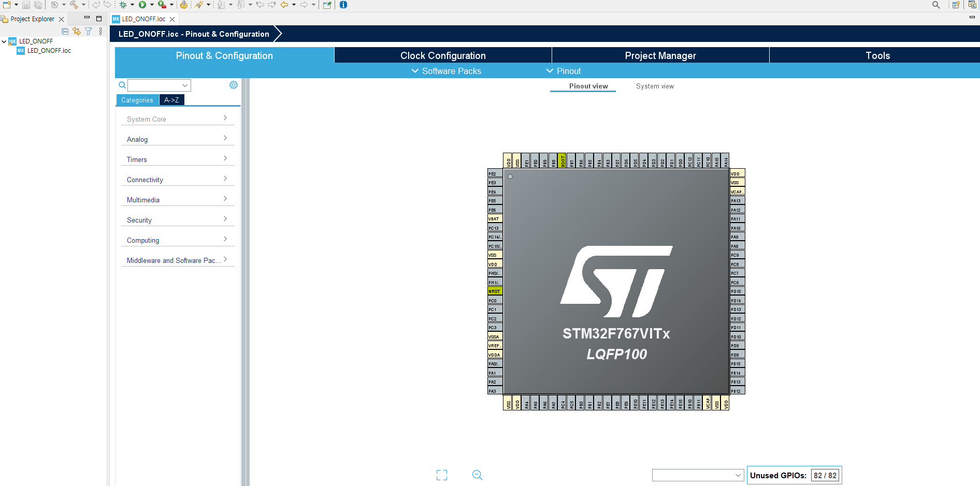Expand the Timers category

coord(178,159)
